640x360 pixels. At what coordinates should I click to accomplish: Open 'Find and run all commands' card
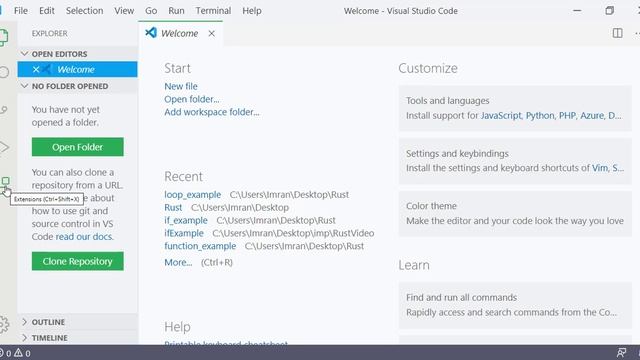pyautogui.click(x=515, y=305)
